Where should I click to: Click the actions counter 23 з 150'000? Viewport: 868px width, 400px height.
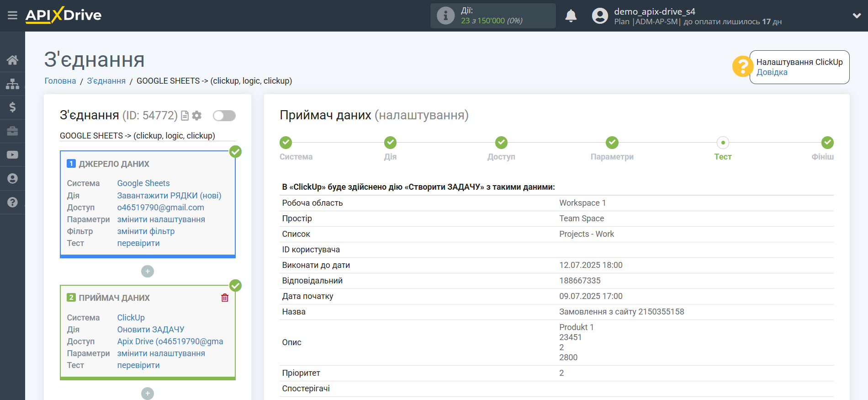[483, 21]
